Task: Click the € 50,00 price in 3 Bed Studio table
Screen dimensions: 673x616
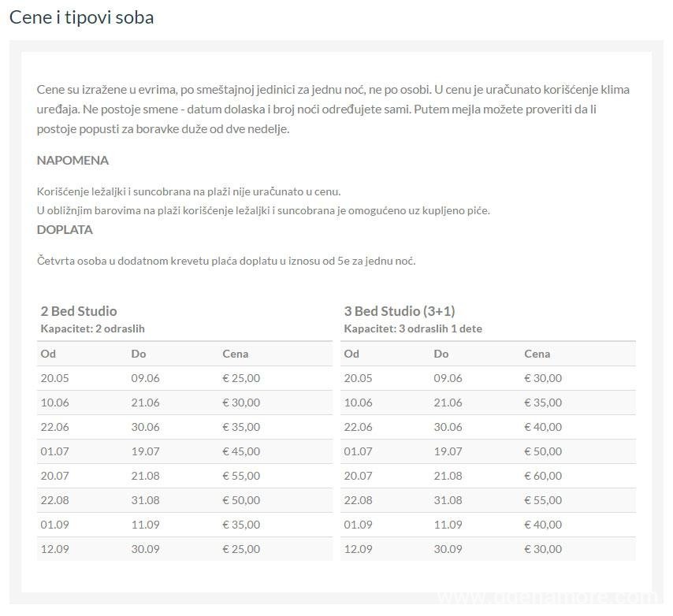Action: coord(543,451)
